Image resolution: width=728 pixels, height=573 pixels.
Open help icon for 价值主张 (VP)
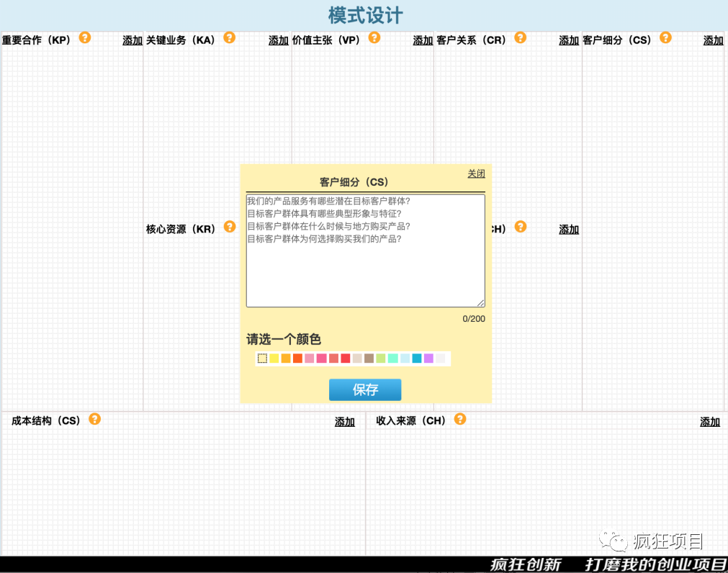tap(374, 38)
